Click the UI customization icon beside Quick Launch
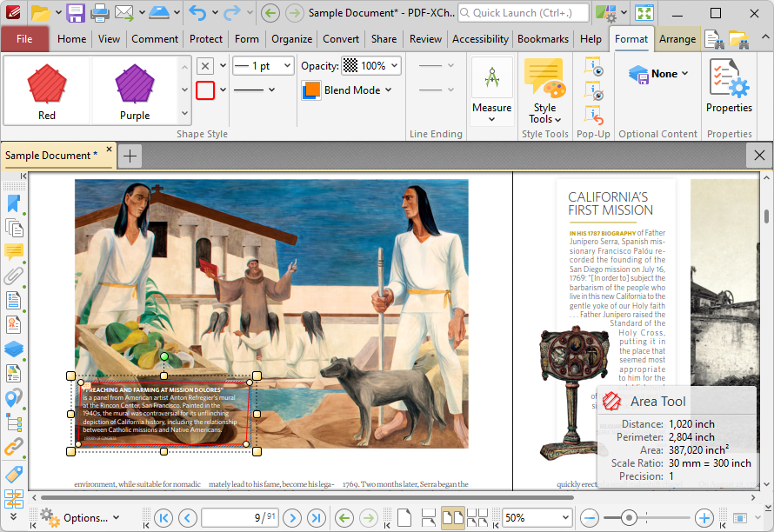Image resolution: width=774 pixels, height=532 pixels. point(605,13)
